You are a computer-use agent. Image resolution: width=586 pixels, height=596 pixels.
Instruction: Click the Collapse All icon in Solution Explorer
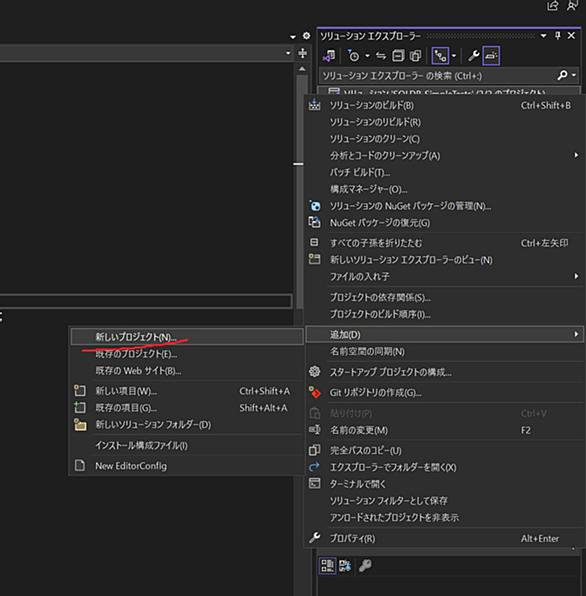pyautogui.click(x=398, y=56)
